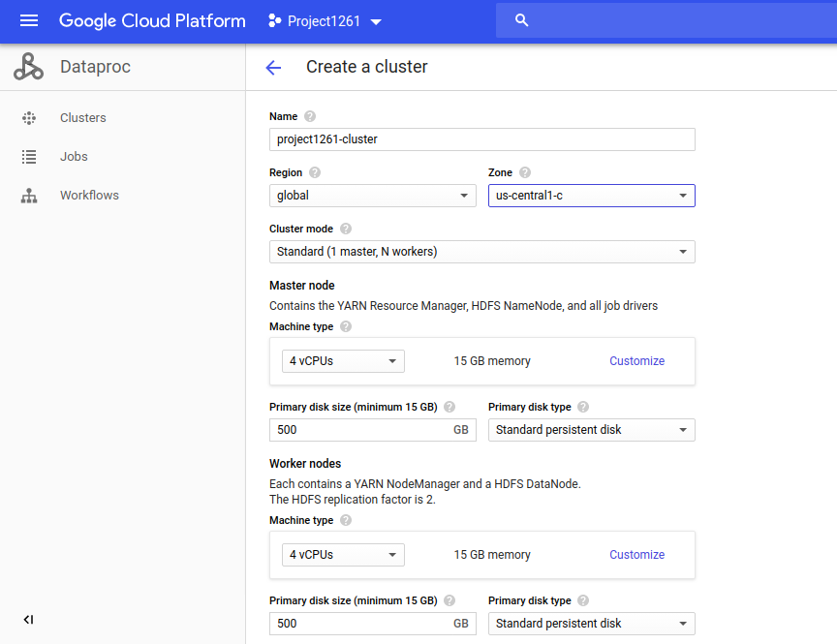Go back using the blue arrow
The image size is (837, 644).
(273, 67)
